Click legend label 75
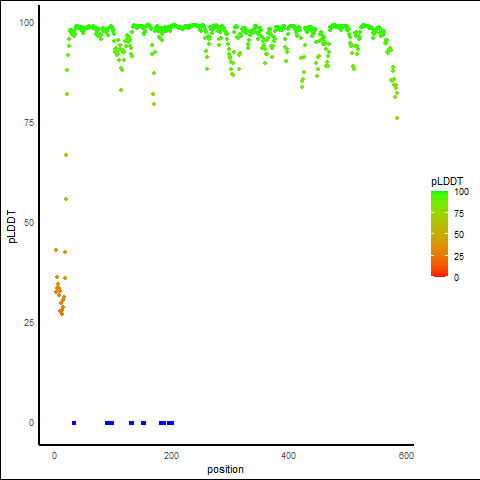This screenshot has height=480, width=480. pyautogui.click(x=459, y=214)
